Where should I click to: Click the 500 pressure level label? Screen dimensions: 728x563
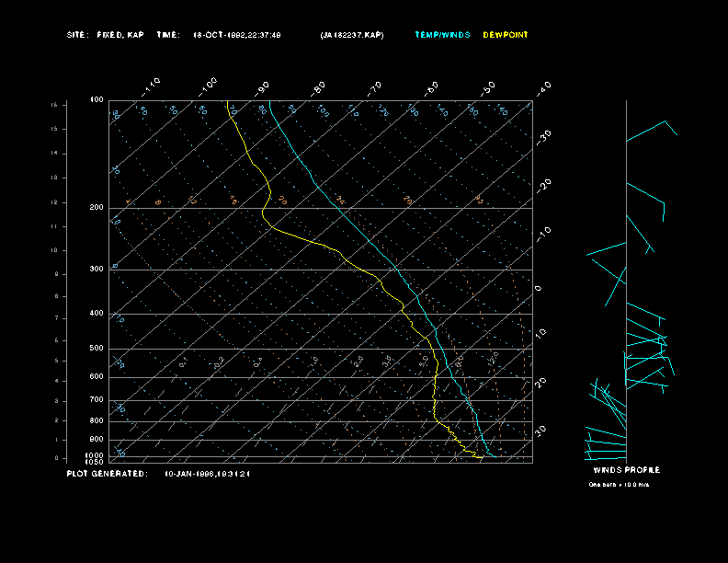[96, 349]
